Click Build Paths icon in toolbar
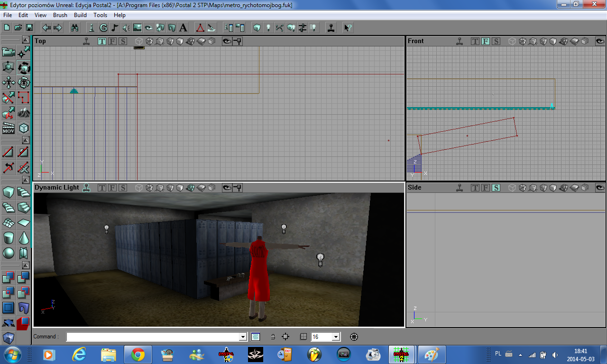The height and width of the screenshot is (364, 607). 280,27
